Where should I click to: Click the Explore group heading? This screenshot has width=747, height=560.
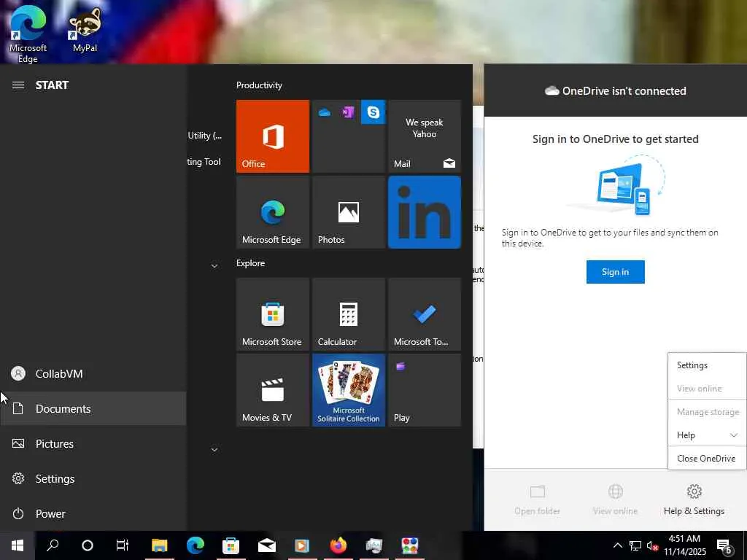pyautogui.click(x=251, y=263)
